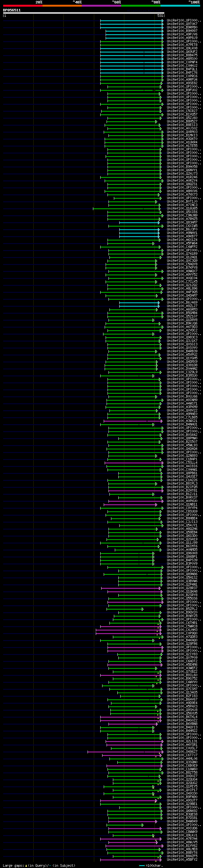Viewport: 203px width, 868px height.
Task: Select label UniRef100_Q8PB61
Action: pos(182,473)
